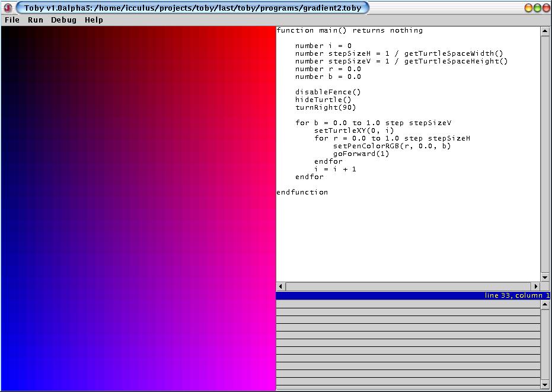Click the 'function main() returns nothing' line

[350, 30]
